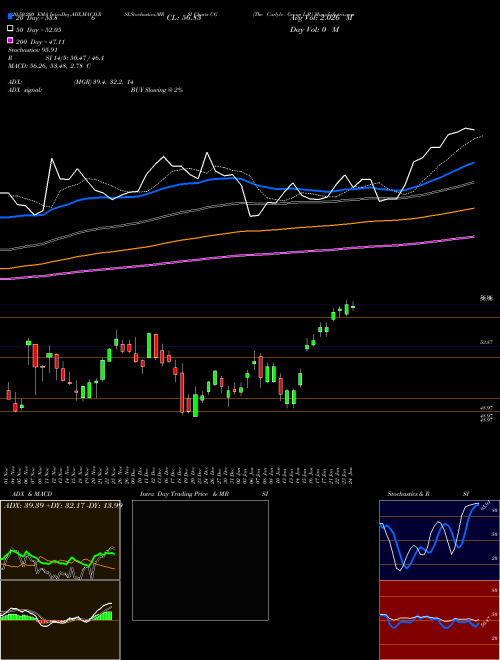Screen dimensions: 500x660
Task: Open the ADX line chart panel
Action: coord(60,540)
